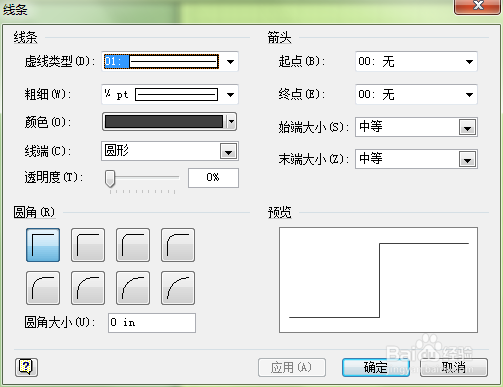Click the 取消 cancel button

[x=454, y=368]
